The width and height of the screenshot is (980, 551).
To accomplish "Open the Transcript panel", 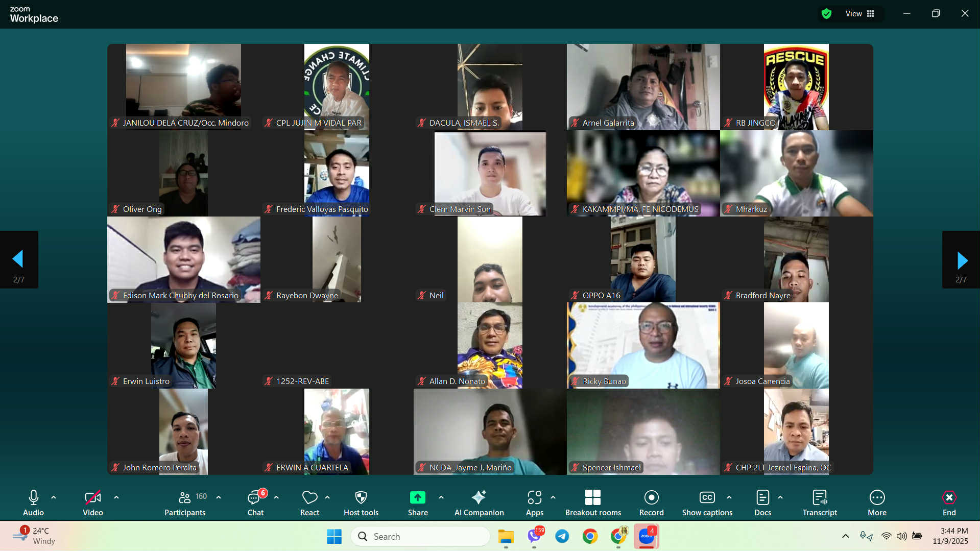I will coord(820,503).
